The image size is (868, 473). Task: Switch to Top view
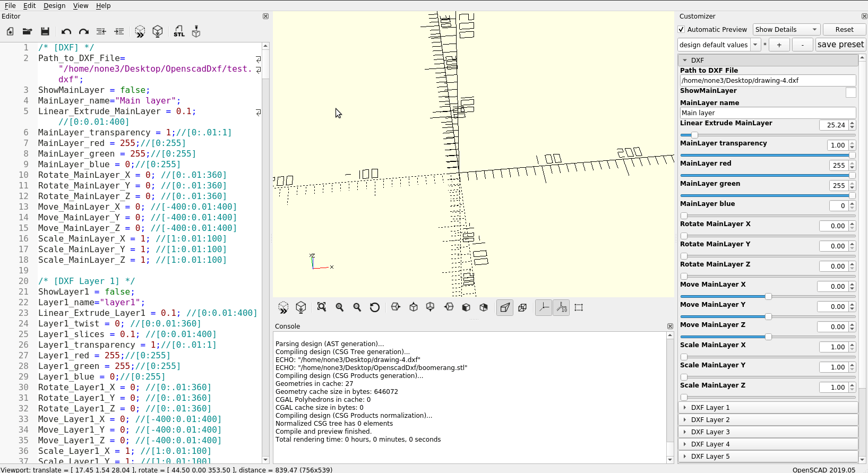click(414, 307)
